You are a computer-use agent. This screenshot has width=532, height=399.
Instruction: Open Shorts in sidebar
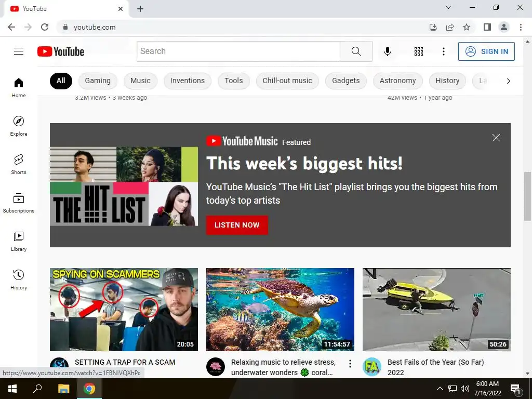[x=19, y=165]
